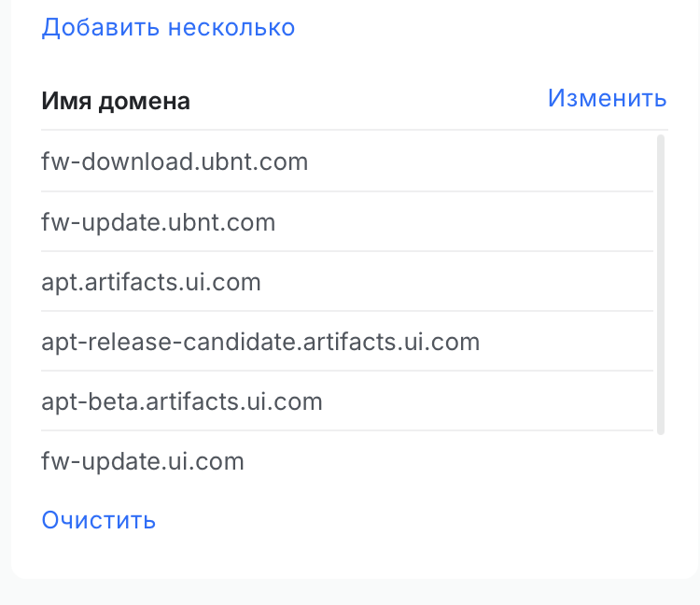Click the 'Имя домена' column header

pos(116,101)
